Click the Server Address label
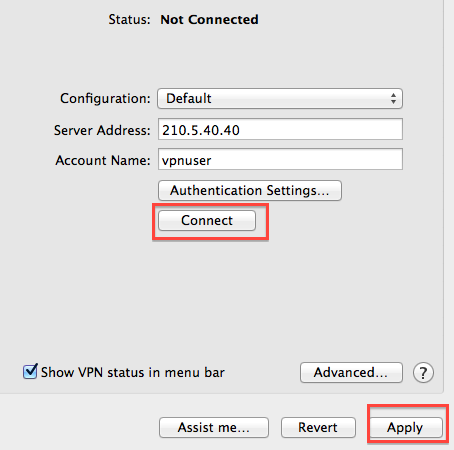 click(x=102, y=130)
